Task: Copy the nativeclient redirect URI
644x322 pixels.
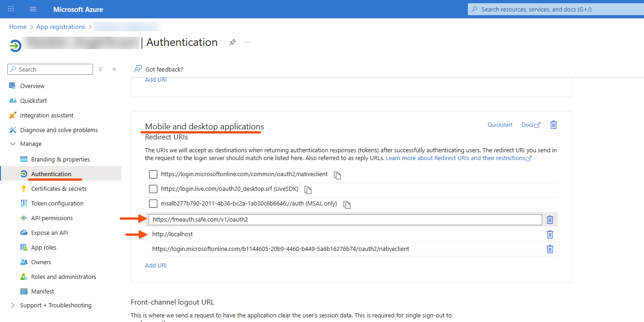Action: (337, 175)
